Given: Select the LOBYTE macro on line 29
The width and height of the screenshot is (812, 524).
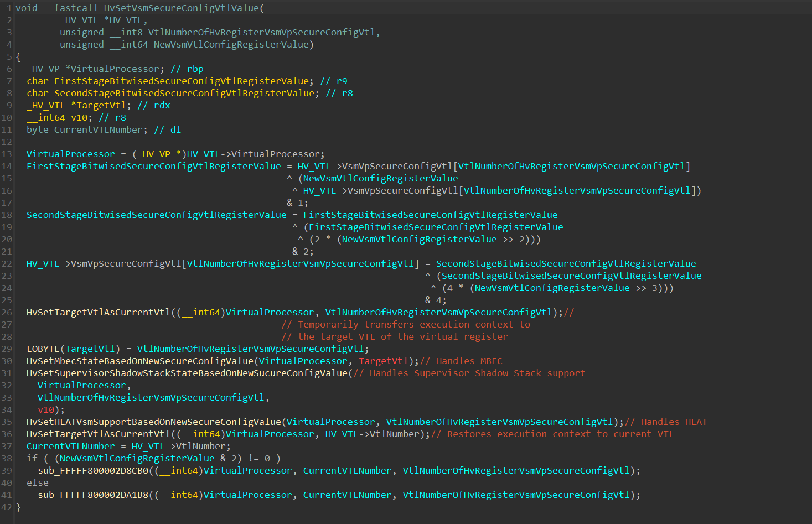Looking at the screenshot, I should point(43,349).
